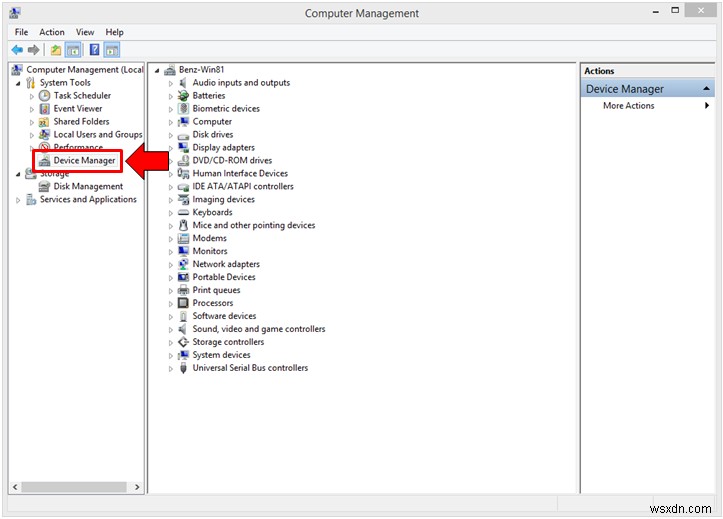
Task: Open More Actions submenu arrow
Action: 706,106
